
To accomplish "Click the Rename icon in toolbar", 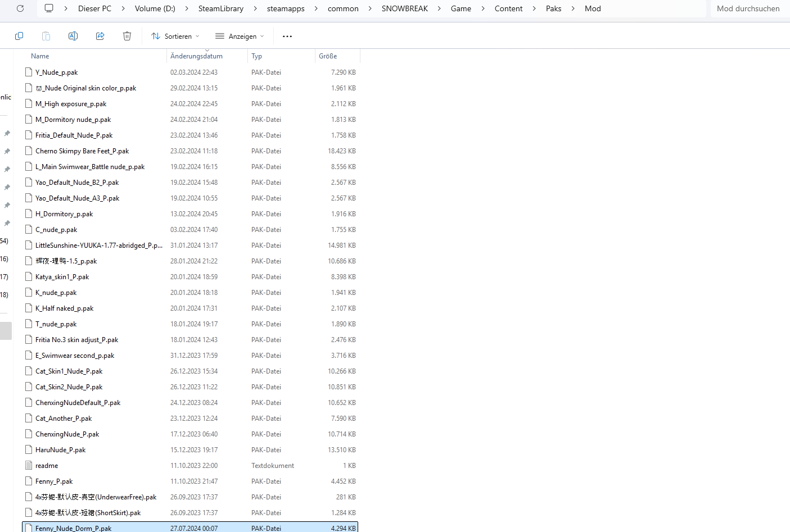I will (x=73, y=36).
